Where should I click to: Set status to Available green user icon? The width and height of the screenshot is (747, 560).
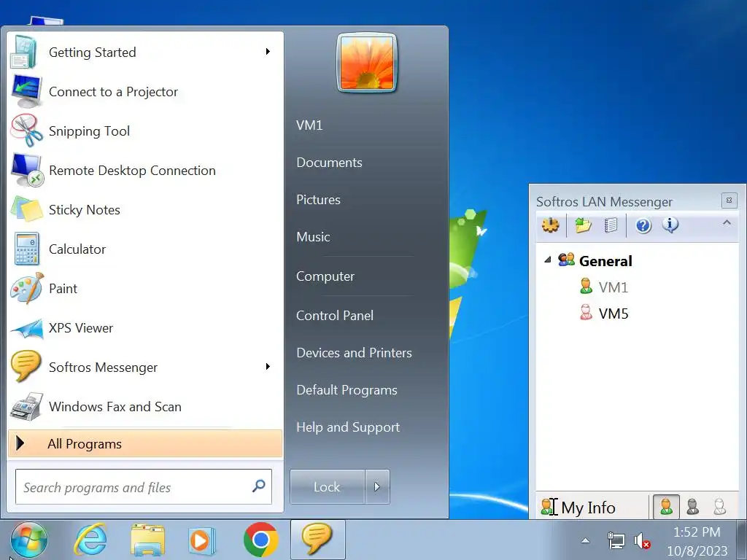point(666,507)
